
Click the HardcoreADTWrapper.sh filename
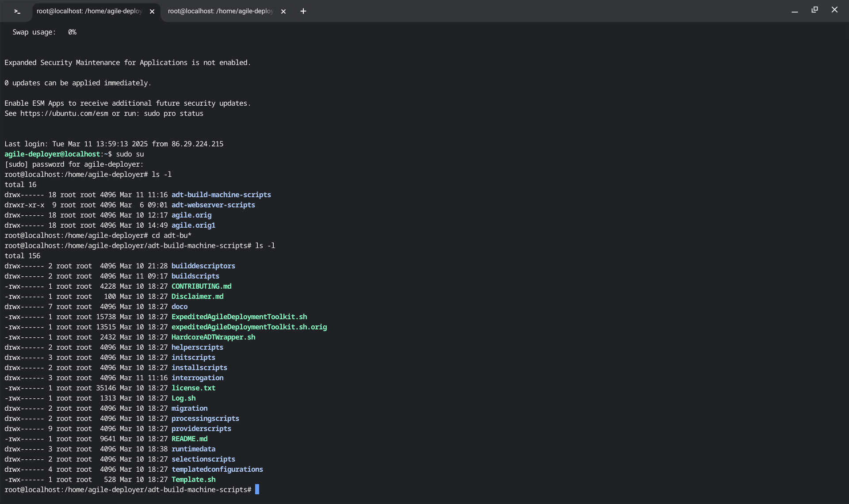tap(213, 337)
